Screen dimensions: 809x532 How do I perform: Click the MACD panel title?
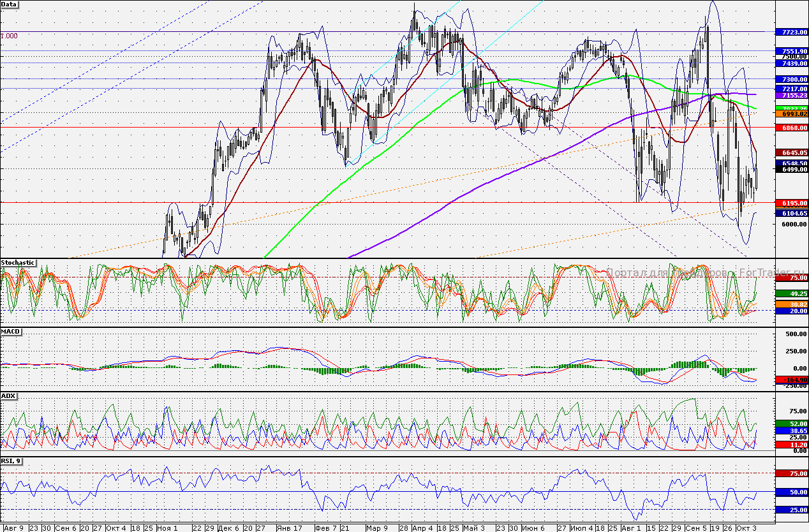pyautogui.click(x=10, y=332)
